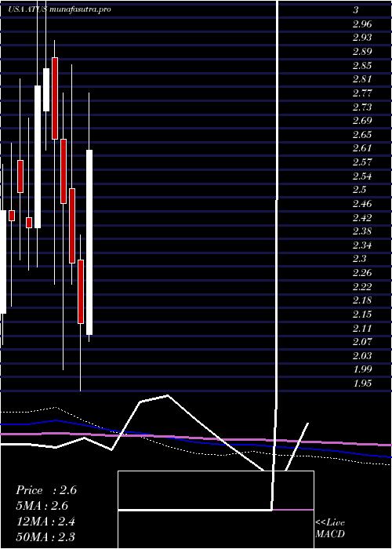
Task: Click the 2.26 price axis label
Action: click(x=362, y=273)
